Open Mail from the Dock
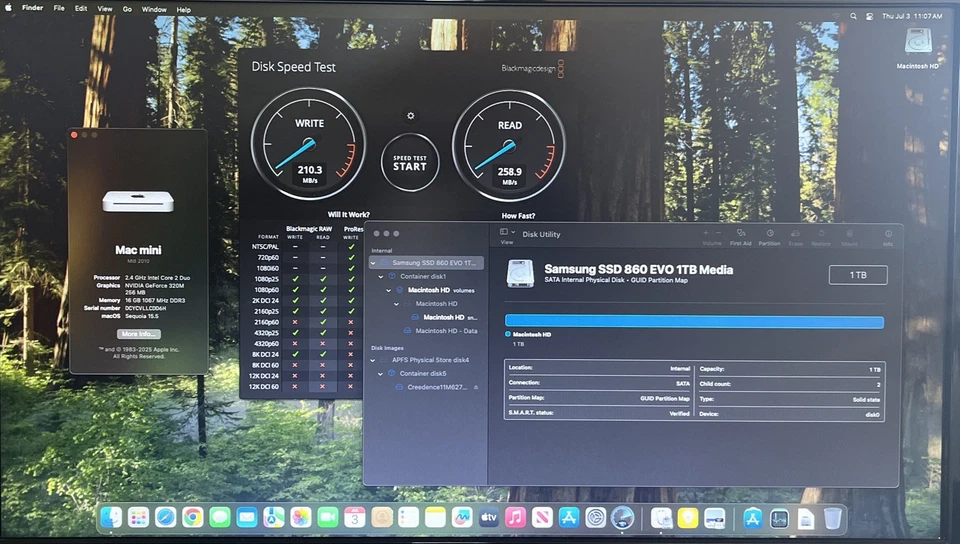The image size is (960, 544). click(x=247, y=518)
